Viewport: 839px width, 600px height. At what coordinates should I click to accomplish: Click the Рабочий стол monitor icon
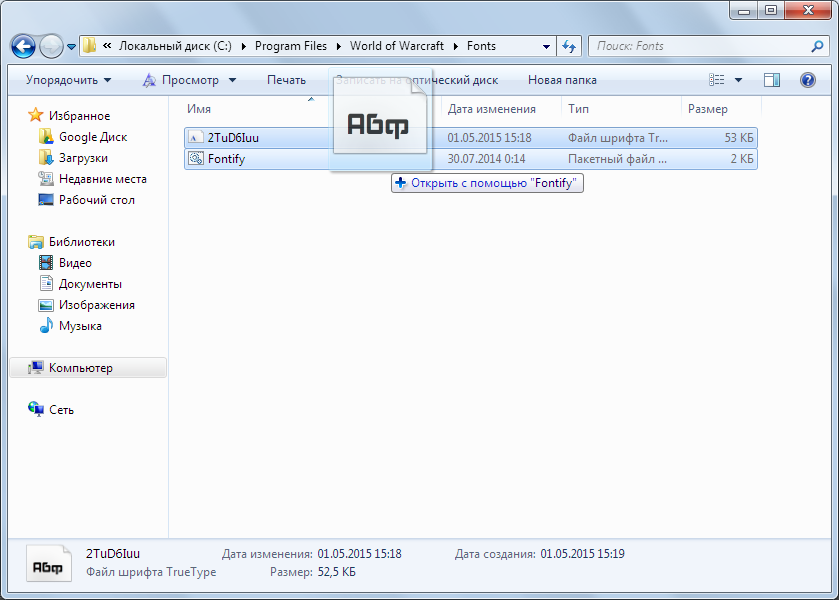(x=46, y=200)
